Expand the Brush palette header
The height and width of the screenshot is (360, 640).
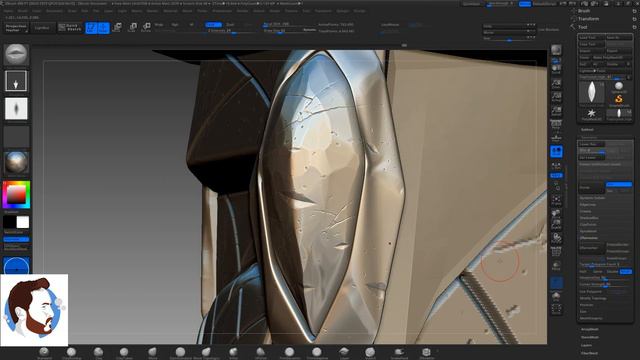click(x=584, y=11)
